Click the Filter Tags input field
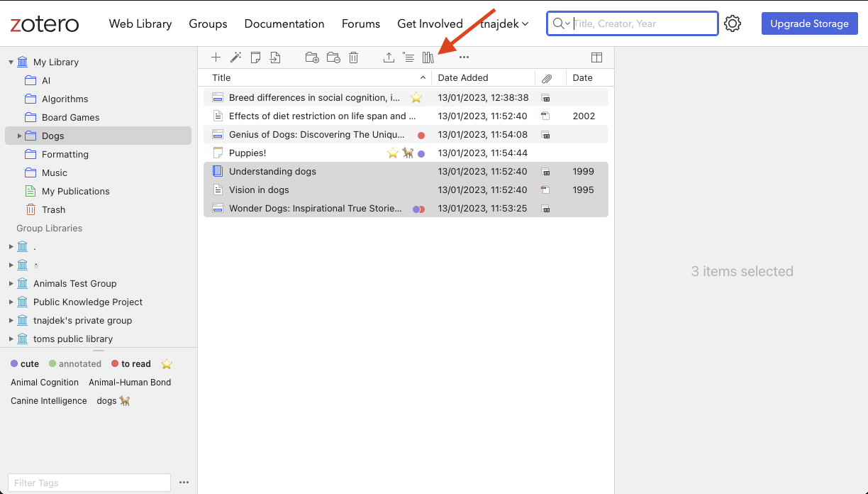The height and width of the screenshot is (494, 868). tap(89, 483)
